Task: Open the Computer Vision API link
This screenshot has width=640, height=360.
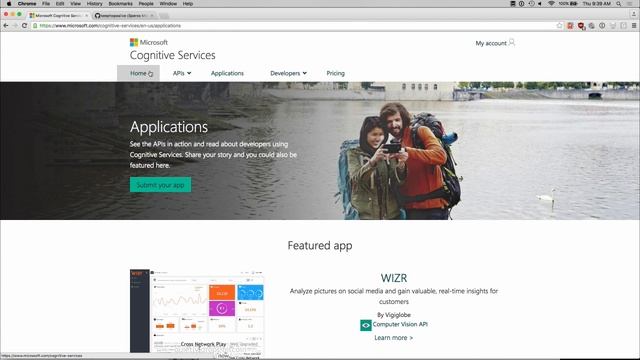Action: click(400, 324)
